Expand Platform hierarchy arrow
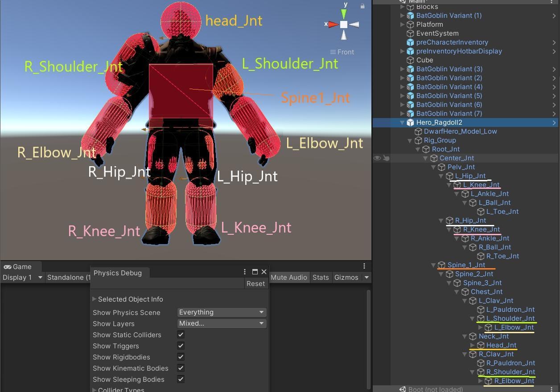Screen dimensions: 560x392 click(402, 24)
